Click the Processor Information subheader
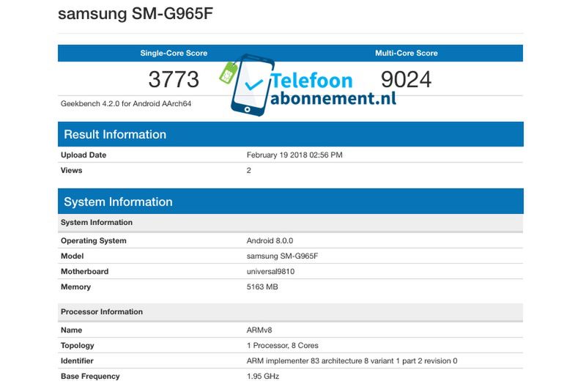586x392 pixels. click(101, 311)
